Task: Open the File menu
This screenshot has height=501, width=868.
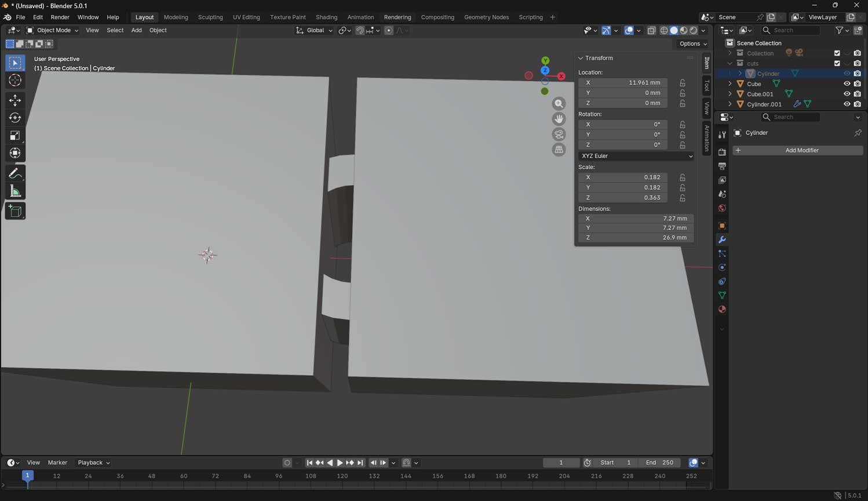Action: [x=20, y=17]
